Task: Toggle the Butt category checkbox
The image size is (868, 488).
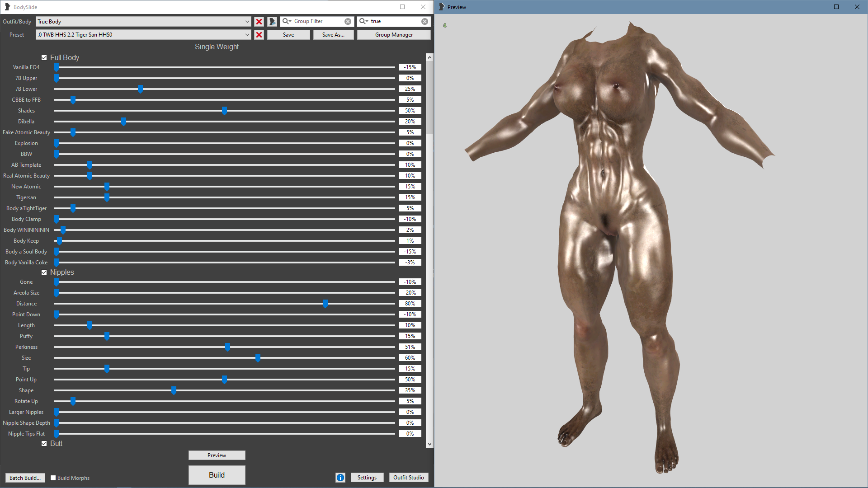Action: (44, 444)
